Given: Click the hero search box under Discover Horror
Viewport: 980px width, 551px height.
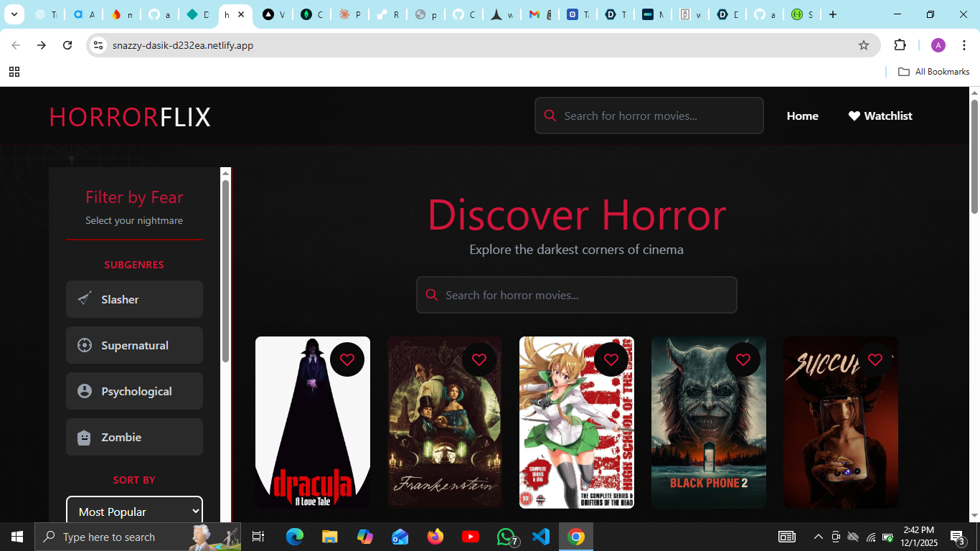Looking at the screenshot, I should pos(577,295).
